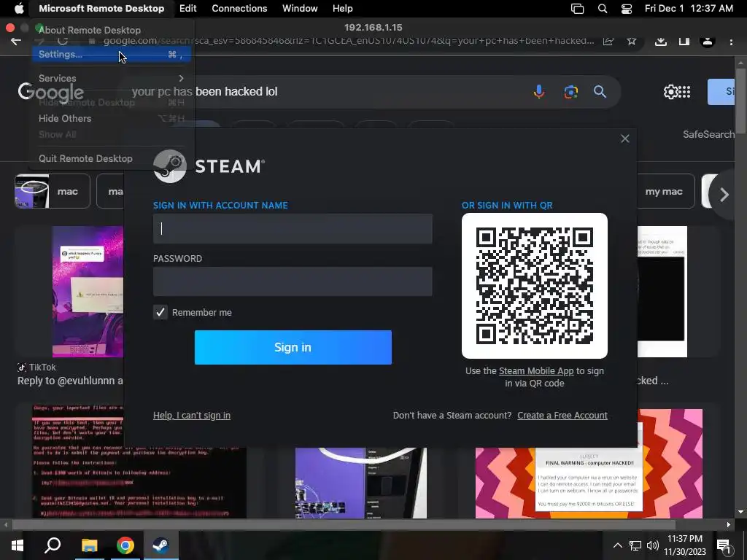Screen dimensions: 747x560
Task: Open Google apps grid
Action: point(684,91)
